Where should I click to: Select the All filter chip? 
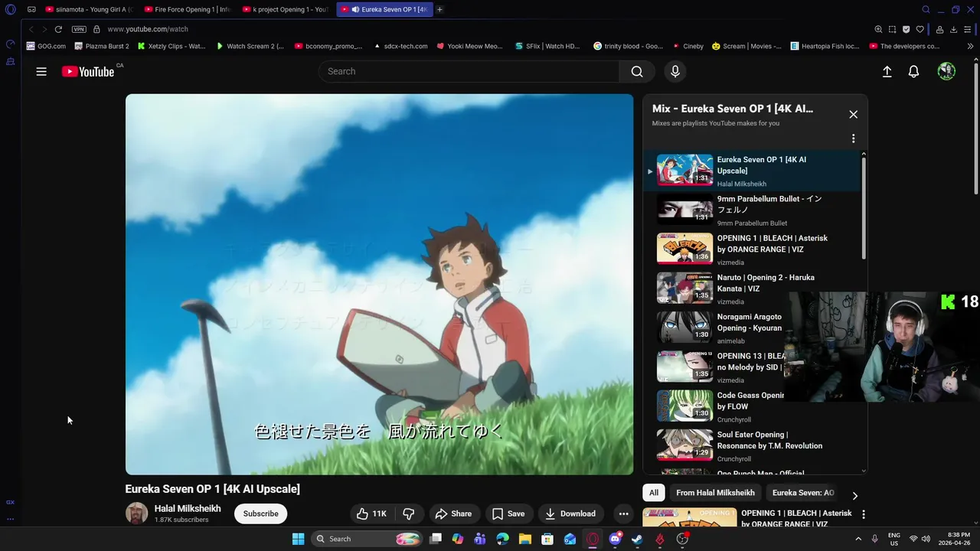(x=653, y=493)
